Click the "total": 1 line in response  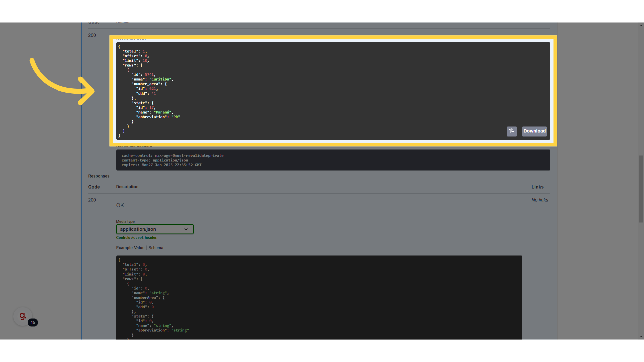(x=135, y=51)
